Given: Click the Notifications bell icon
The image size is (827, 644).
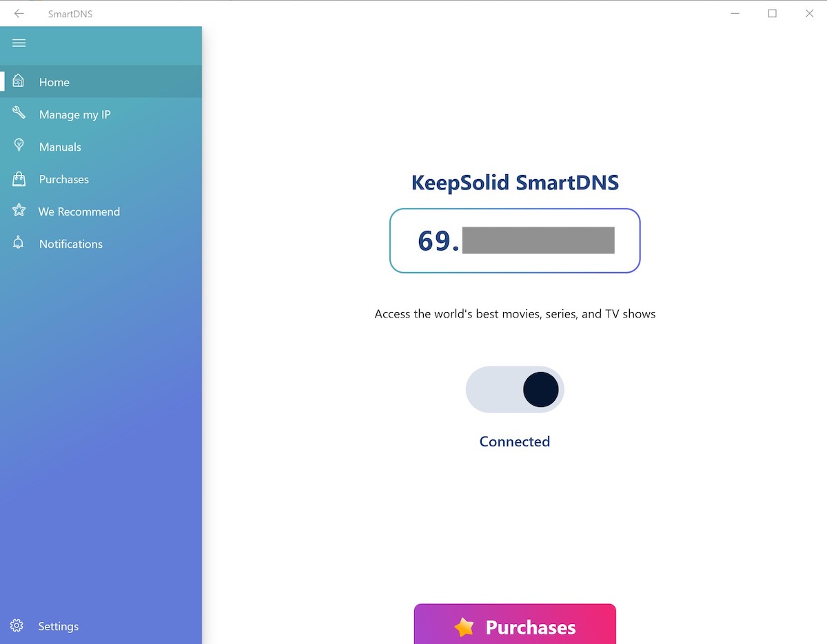Looking at the screenshot, I should point(19,243).
